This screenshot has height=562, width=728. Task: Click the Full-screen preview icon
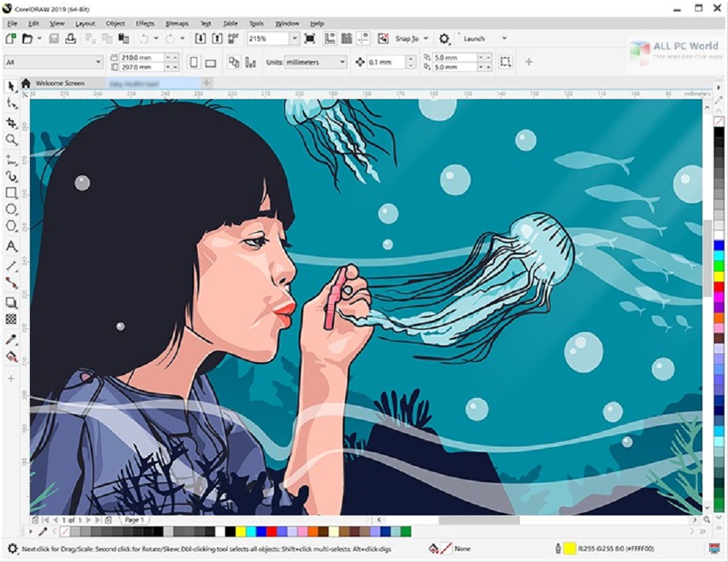click(309, 39)
